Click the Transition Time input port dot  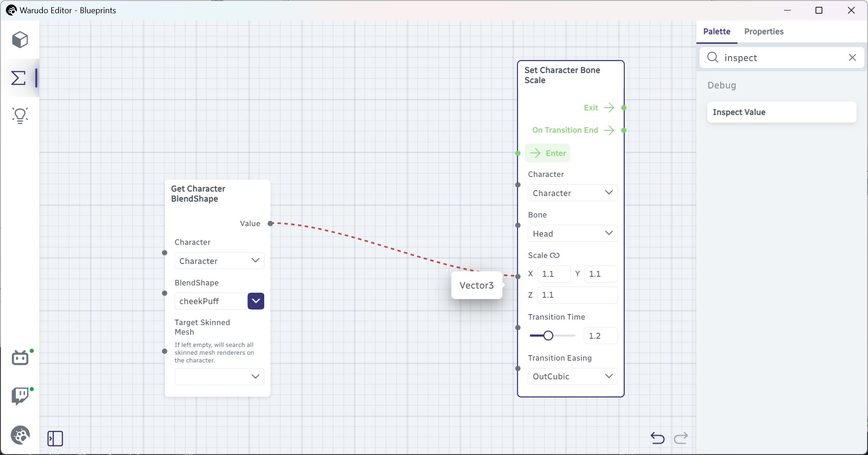click(518, 328)
